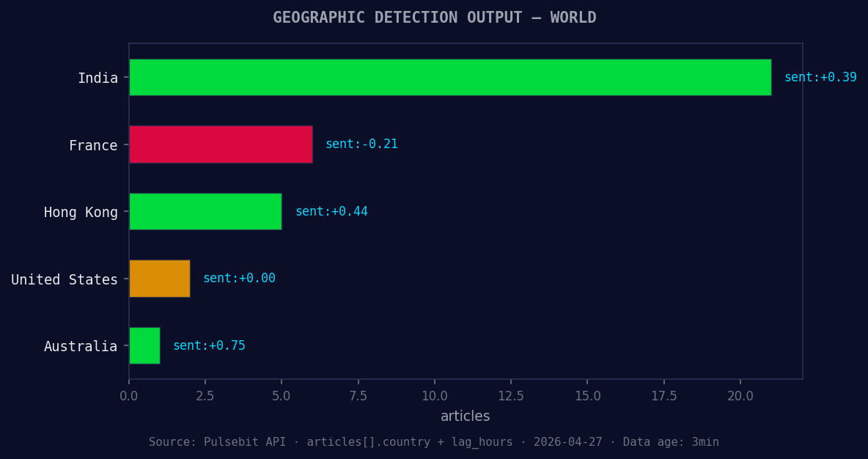Click the orange United States bar
The image size is (868, 459).
[159, 279]
